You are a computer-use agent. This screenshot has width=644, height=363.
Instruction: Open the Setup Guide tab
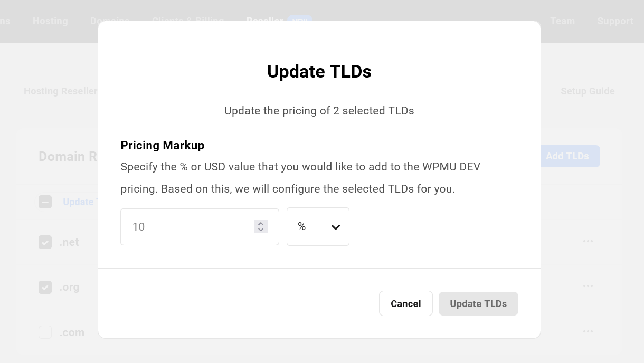588,91
